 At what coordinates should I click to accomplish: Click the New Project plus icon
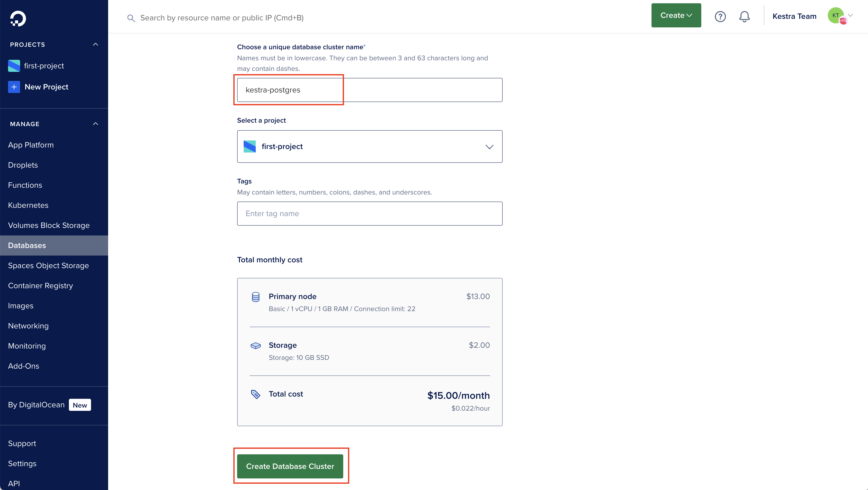pos(14,87)
